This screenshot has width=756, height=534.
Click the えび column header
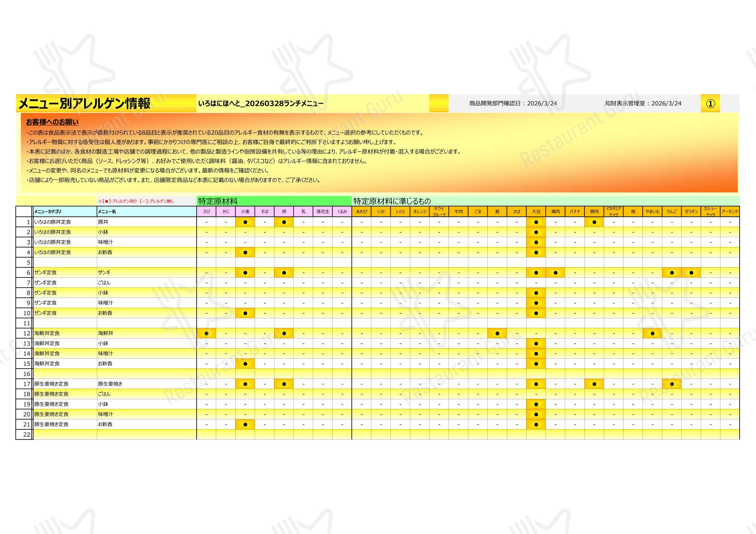point(207,212)
